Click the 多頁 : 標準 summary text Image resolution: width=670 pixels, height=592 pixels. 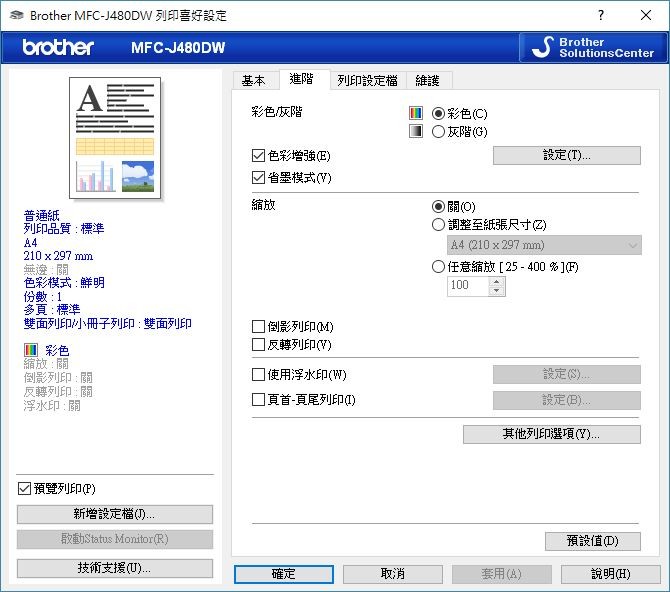[x=52, y=309]
